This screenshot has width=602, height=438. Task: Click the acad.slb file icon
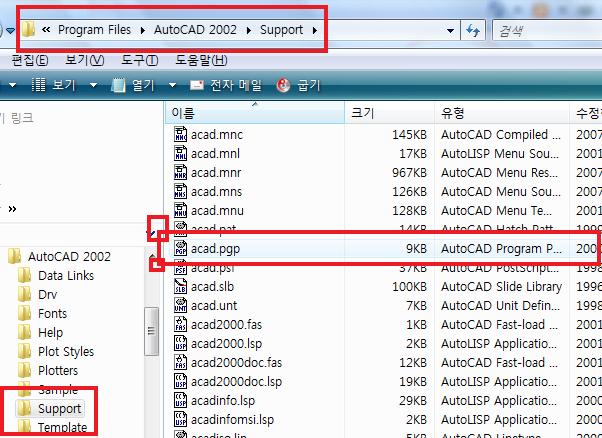(x=180, y=286)
